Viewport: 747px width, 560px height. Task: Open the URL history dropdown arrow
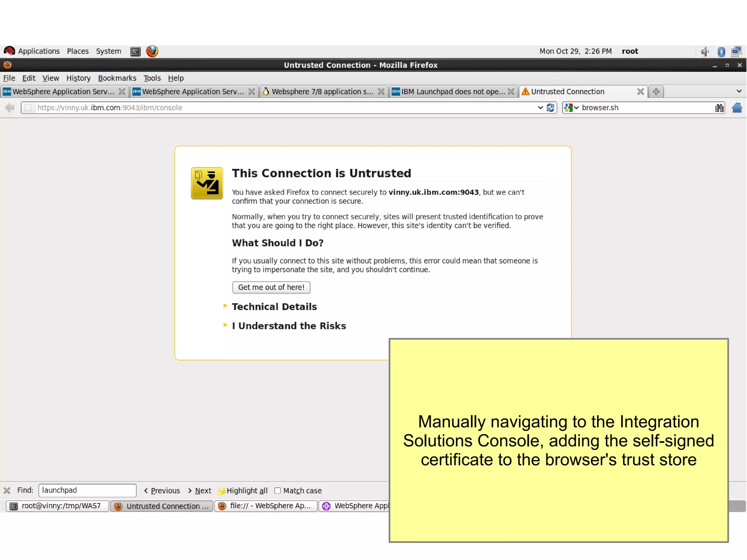pyautogui.click(x=540, y=108)
